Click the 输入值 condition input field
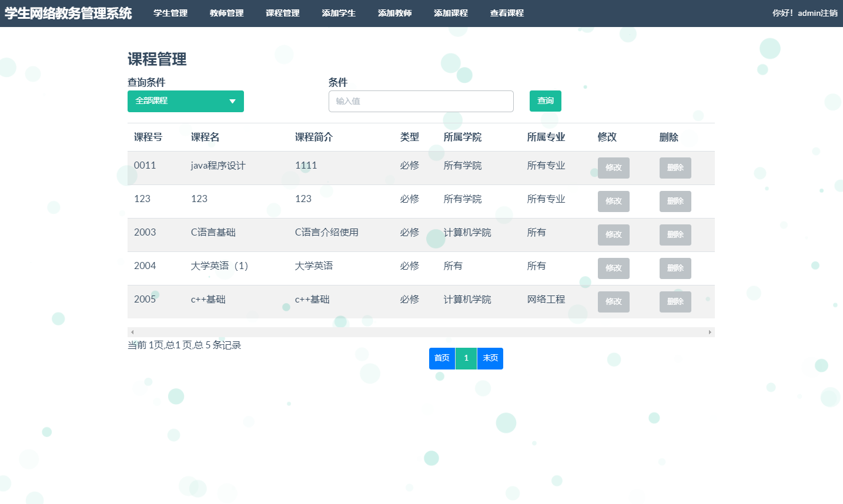Screen dimensions: 843x504 (x=420, y=101)
